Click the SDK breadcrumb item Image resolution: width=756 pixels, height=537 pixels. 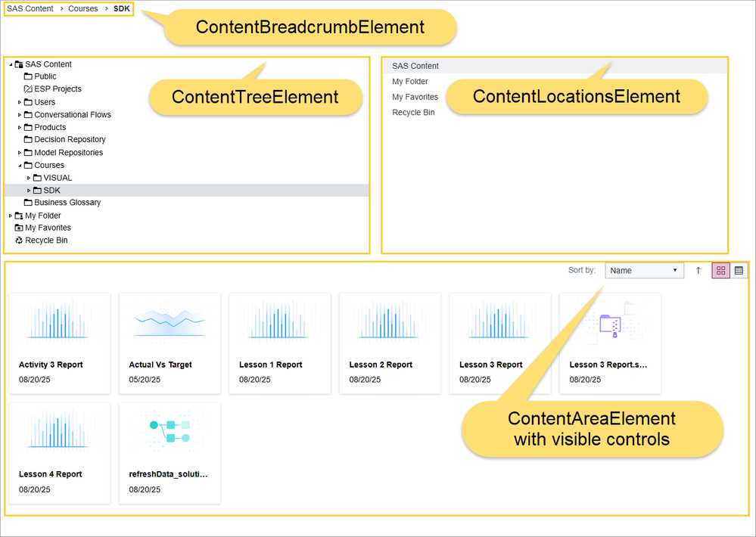point(122,8)
